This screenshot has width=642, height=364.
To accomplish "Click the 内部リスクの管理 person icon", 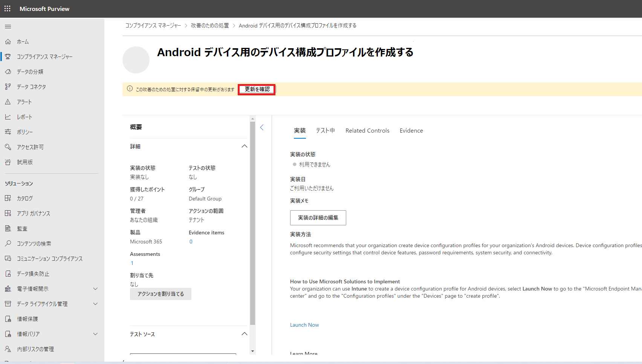I will coord(8,349).
